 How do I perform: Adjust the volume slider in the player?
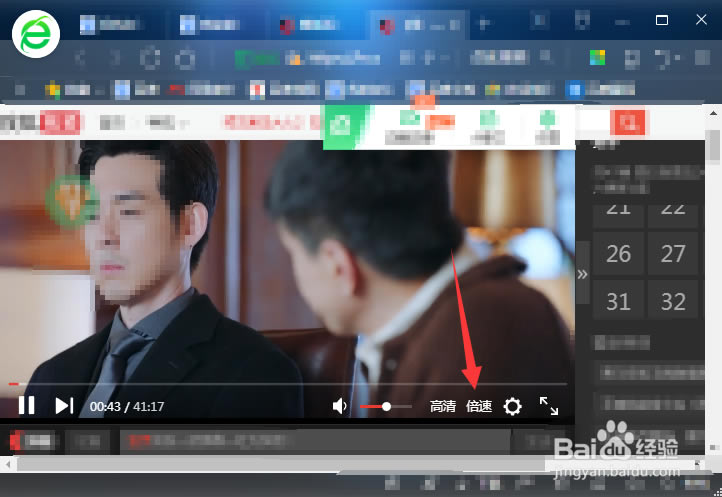[386, 406]
